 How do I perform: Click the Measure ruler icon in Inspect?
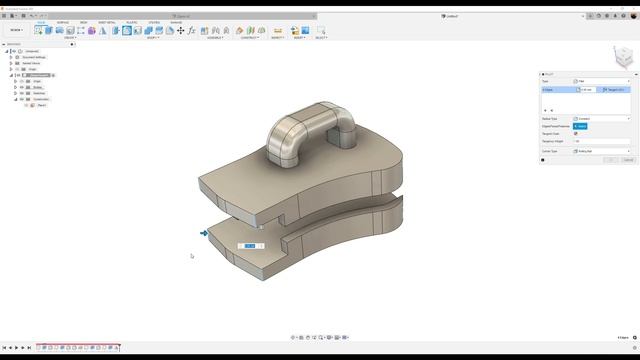coord(278,30)
